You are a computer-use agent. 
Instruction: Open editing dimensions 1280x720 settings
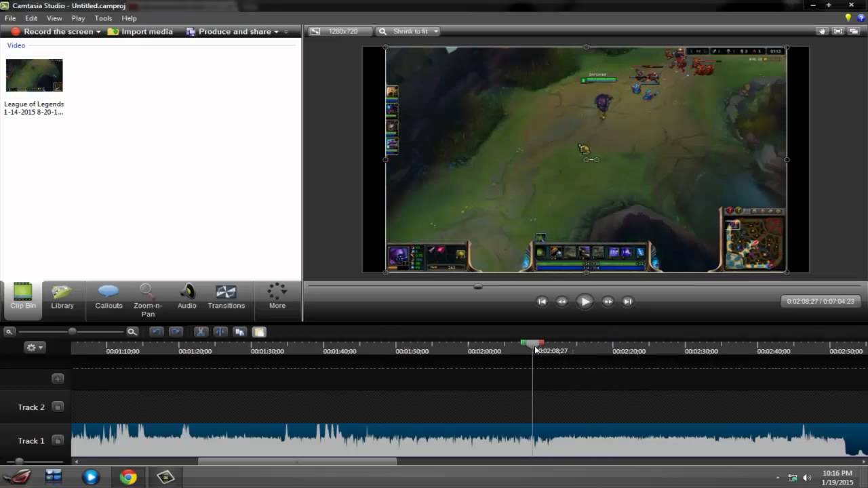[x=339, y=31]
